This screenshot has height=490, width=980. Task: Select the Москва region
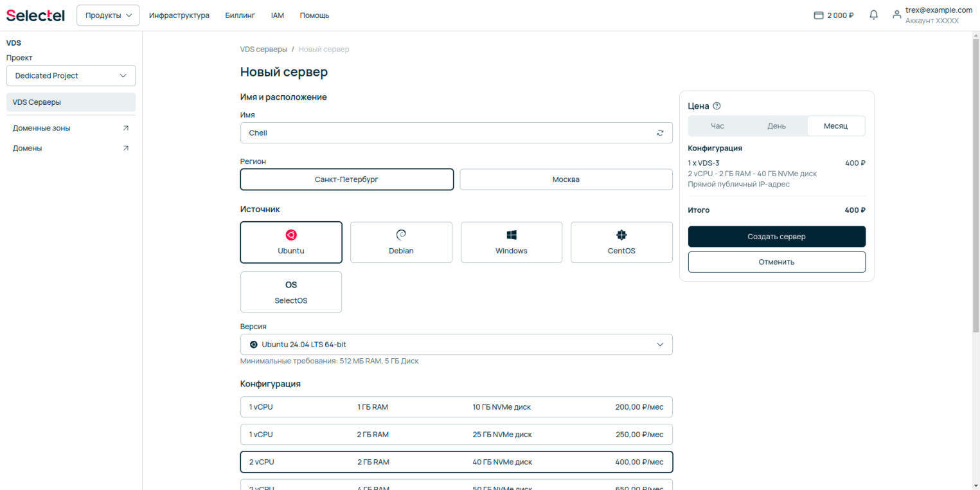pyautogui.click(x=566, y=179)
